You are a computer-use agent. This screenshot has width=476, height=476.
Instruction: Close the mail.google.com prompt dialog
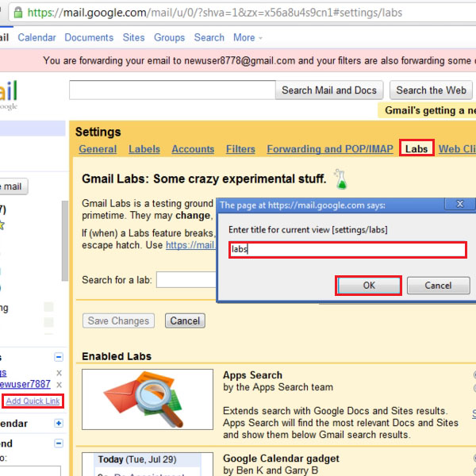point(460,204)
